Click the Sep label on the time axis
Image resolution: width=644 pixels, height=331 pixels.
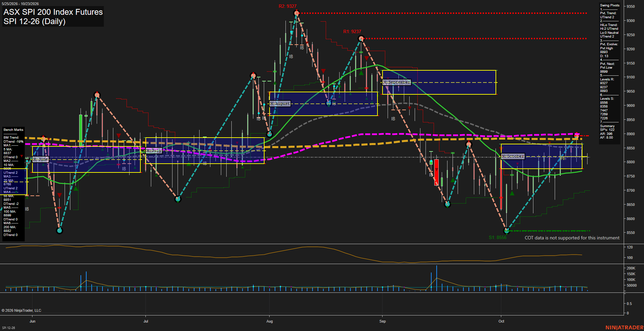(383, 321)
